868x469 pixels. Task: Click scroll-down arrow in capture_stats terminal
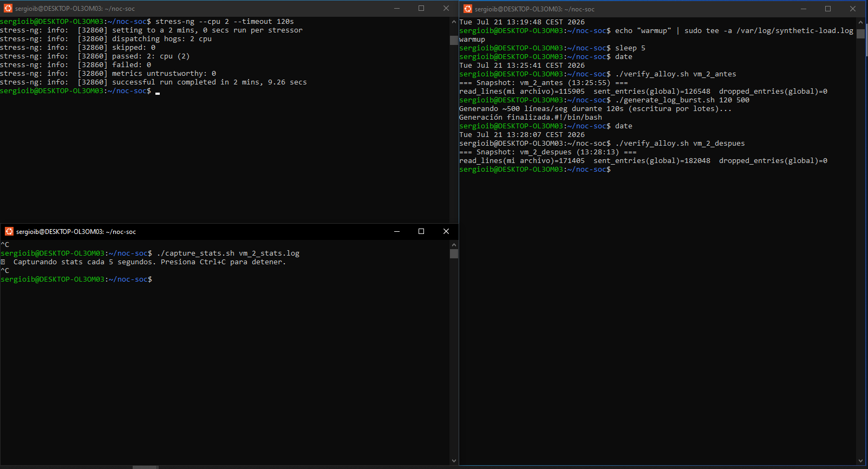tap(454, 461)
